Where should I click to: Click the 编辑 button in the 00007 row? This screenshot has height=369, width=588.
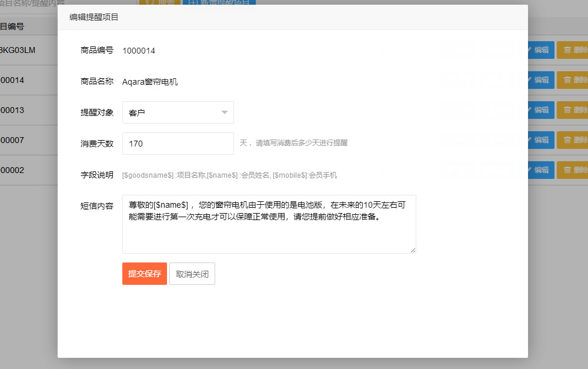[541, 140]
